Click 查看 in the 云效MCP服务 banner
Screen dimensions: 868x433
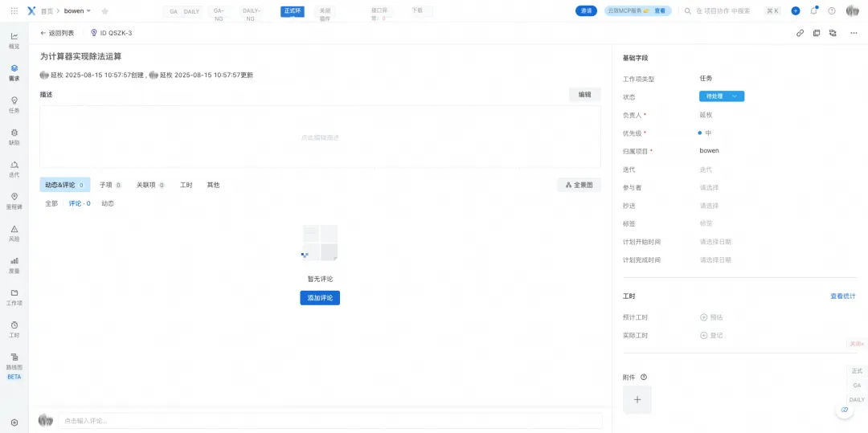tap(660, 10)
